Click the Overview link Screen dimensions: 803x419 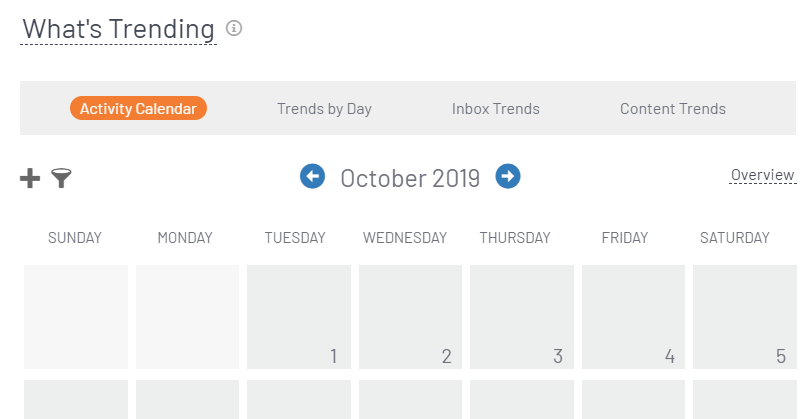[x=762, y=176]
